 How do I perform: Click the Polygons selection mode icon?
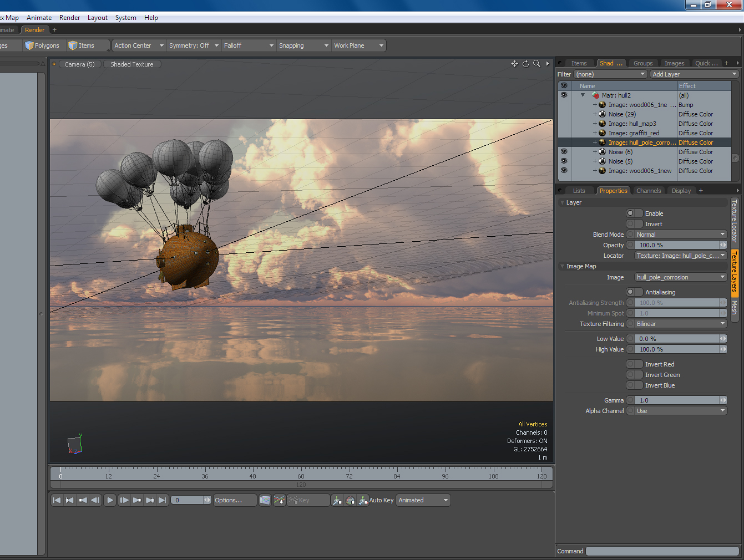coord(42,45)
